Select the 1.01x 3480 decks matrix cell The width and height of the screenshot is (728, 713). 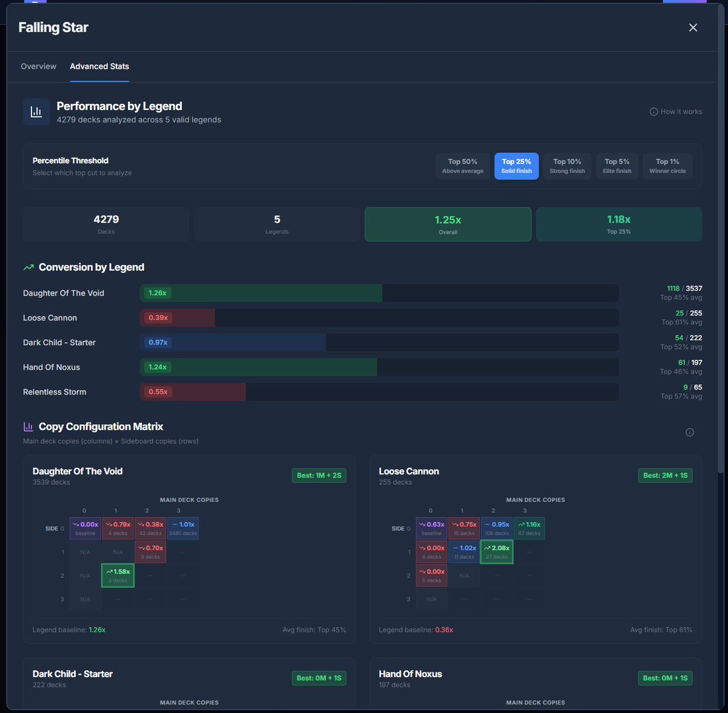click(183, 528)
